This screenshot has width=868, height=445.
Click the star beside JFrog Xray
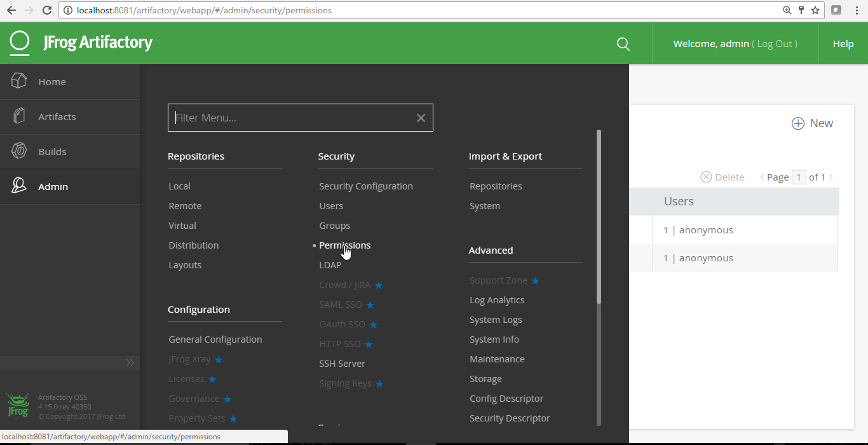coord(219,360)
